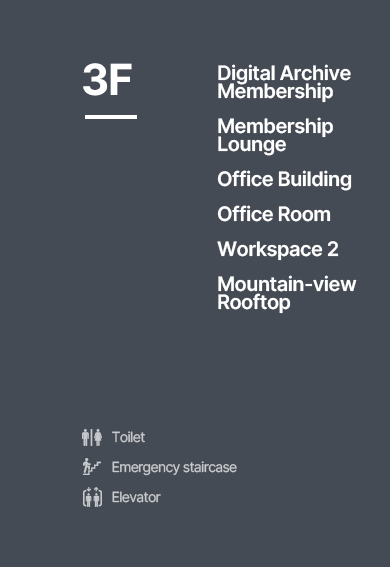Screen dimensions: 390x567
Task: Select the Elevator legend label
Action: point(136,497)
